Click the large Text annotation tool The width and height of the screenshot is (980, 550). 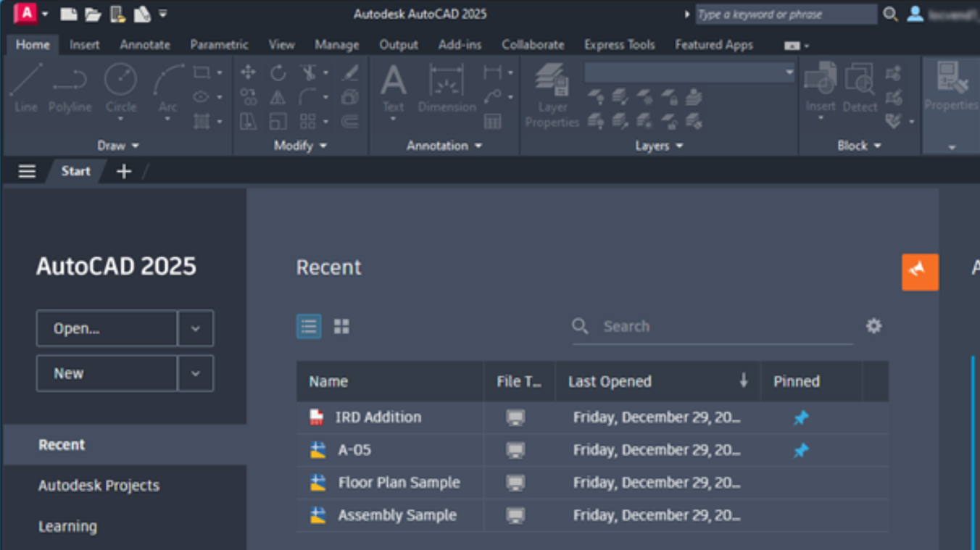tap(393, 88)
